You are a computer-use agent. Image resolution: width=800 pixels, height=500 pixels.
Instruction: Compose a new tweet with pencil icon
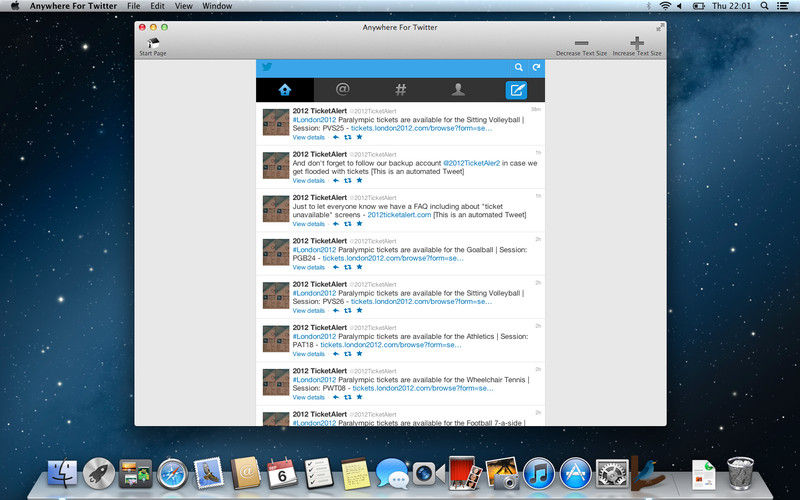[x=516, y=90]
